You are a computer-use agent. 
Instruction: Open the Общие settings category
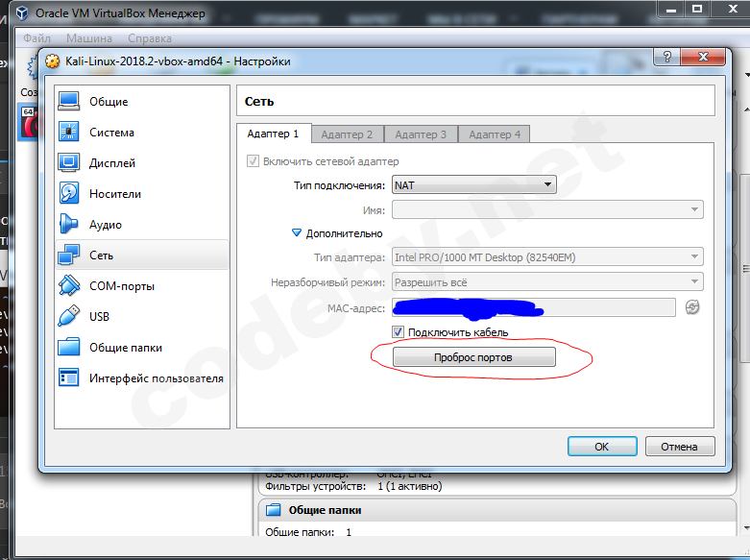141,102
